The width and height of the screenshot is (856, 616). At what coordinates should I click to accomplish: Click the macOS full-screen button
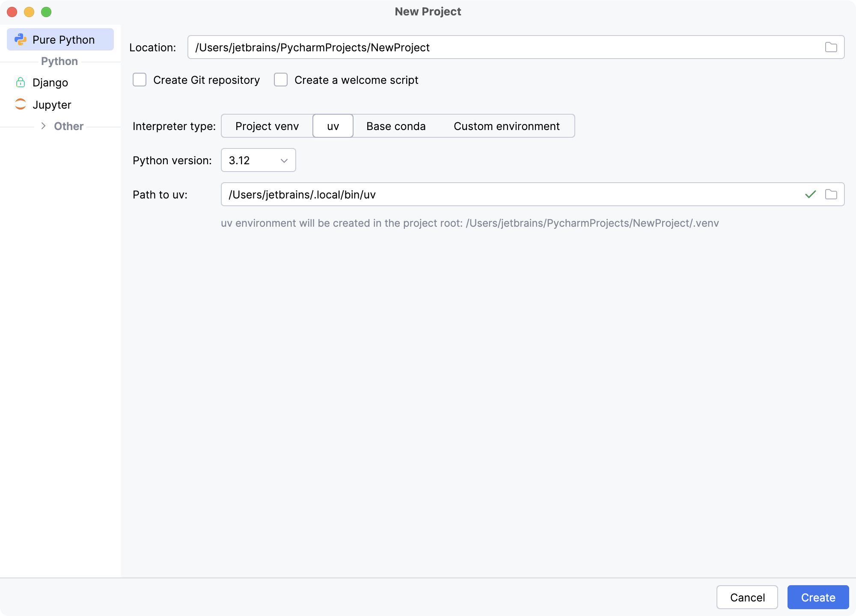click(47, 12)
